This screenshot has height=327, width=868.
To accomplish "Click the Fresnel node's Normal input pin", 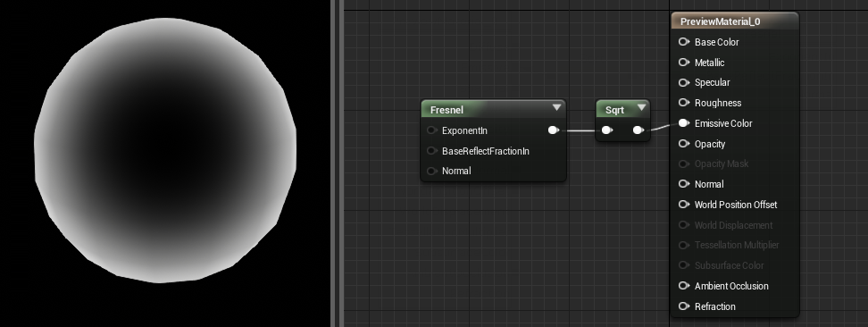I will (x=432, y=171).
